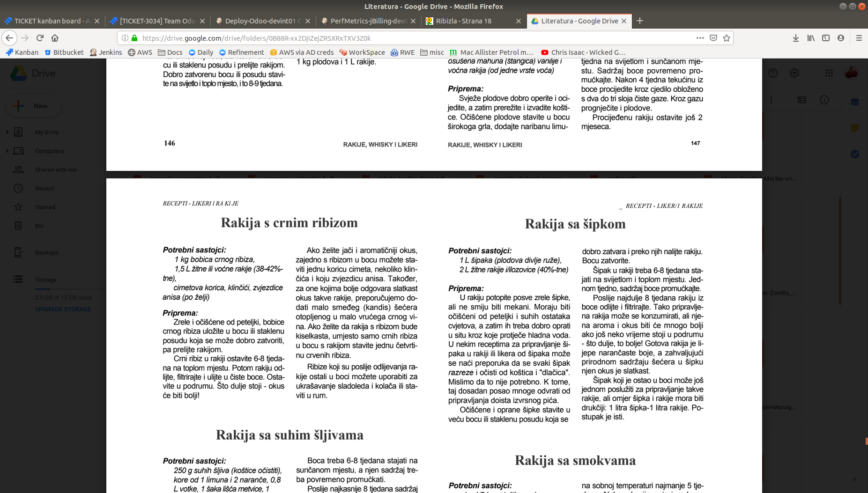
Task: Open the Google Calendar side panel icon
Action: 855,102
